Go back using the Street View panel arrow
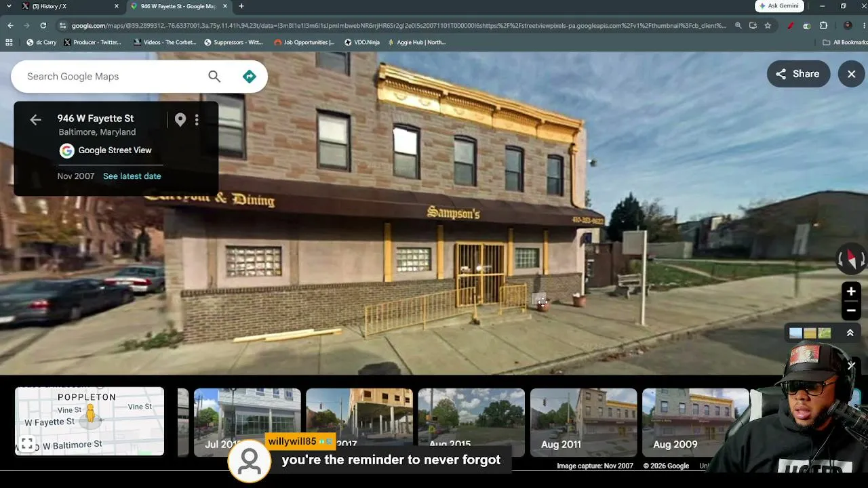This screenshot has width=868, height=488. 35,120
